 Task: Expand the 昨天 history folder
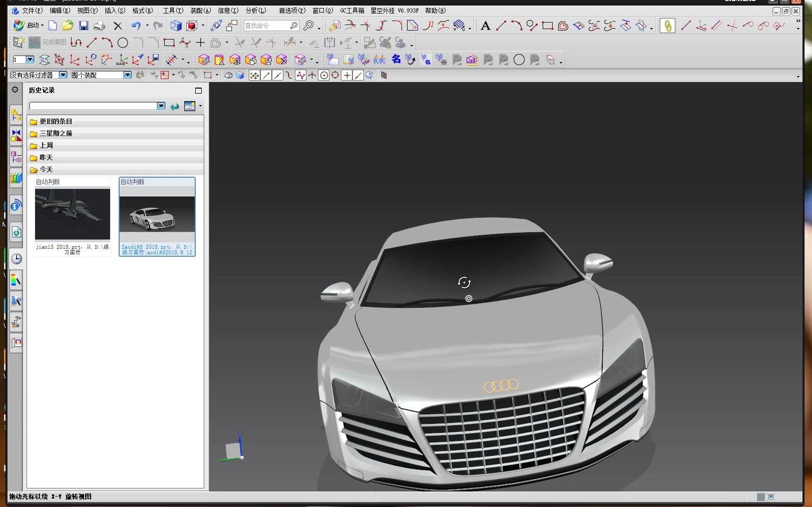click(46, 157)
